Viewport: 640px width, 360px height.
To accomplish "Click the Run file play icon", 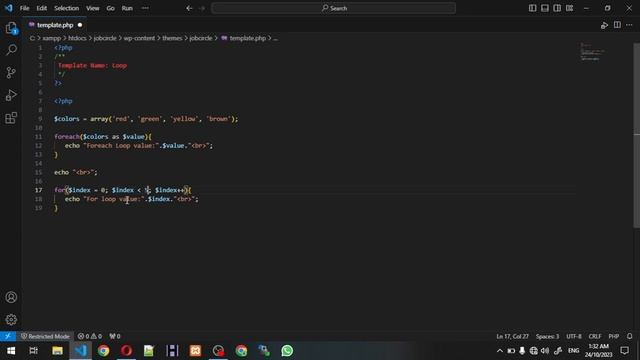I will tap(604, 25).
